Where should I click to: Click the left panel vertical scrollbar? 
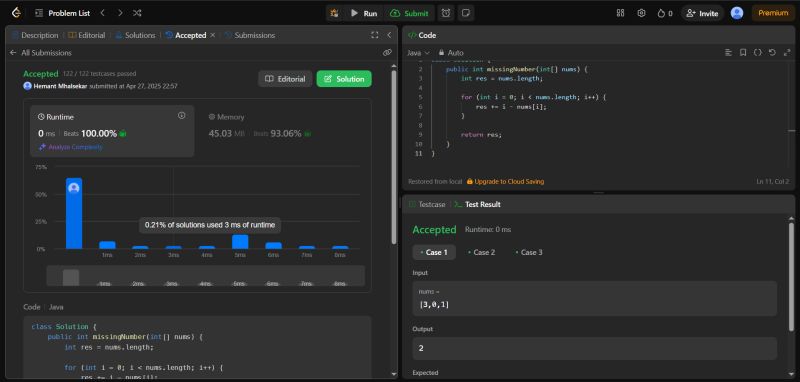click(393, 157)
